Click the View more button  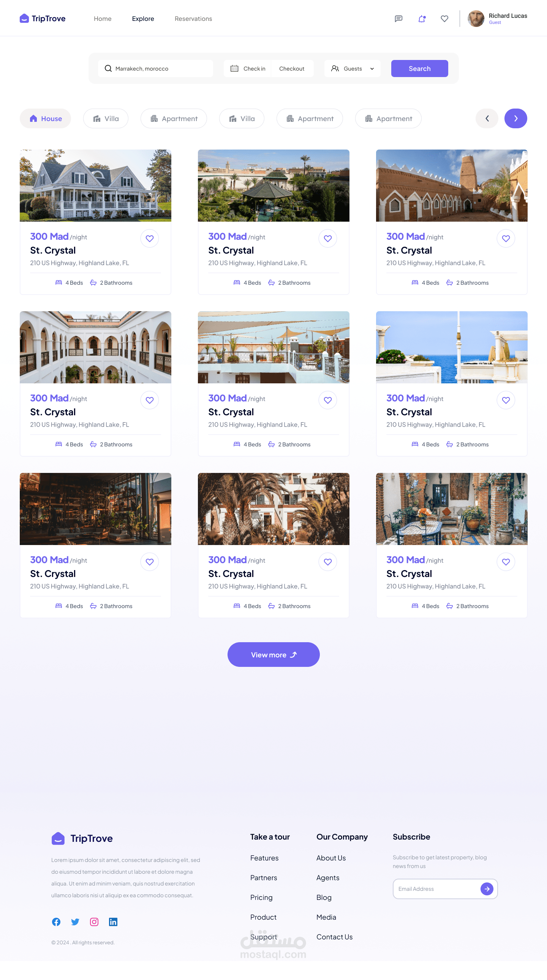(273, 654)
